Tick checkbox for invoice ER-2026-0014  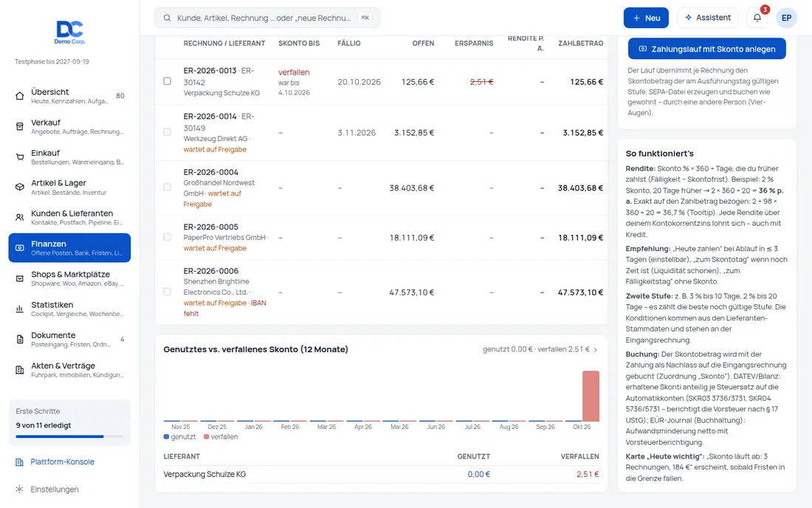(x=168, y=132)
